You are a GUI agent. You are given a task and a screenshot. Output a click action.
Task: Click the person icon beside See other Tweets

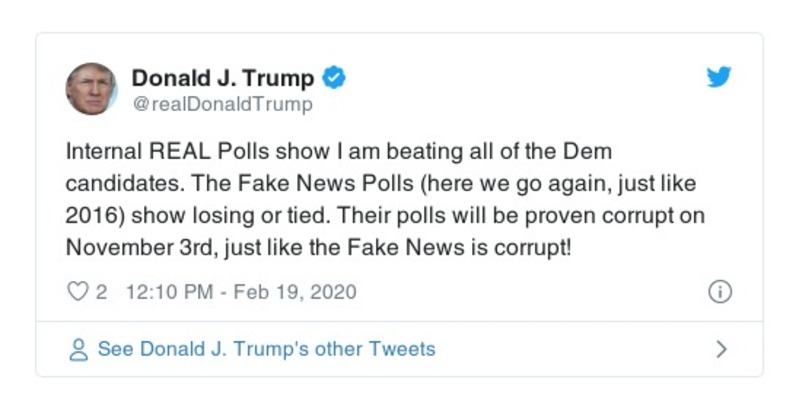77,349
